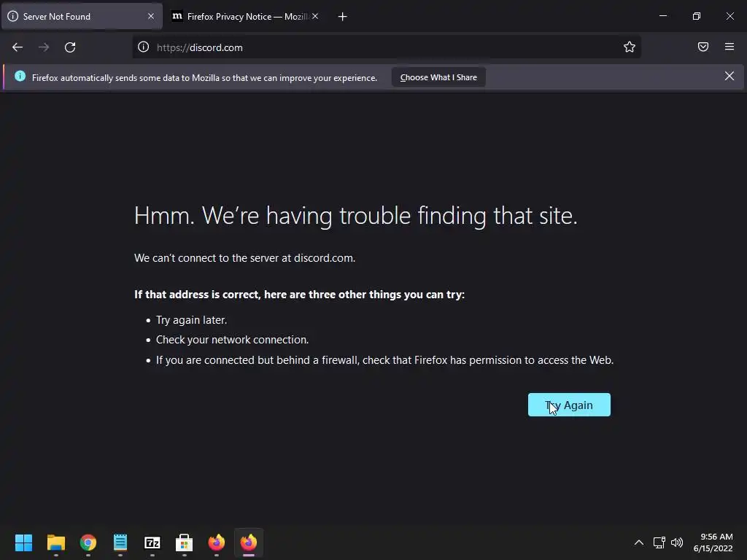Click Choose What I Share button
Screen dimensions: 747x560
point(438,77)
